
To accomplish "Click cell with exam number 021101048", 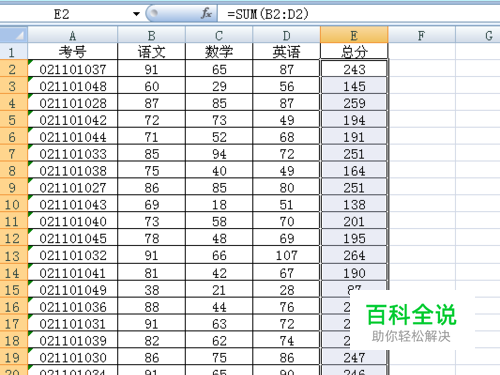I will [73, 86].
